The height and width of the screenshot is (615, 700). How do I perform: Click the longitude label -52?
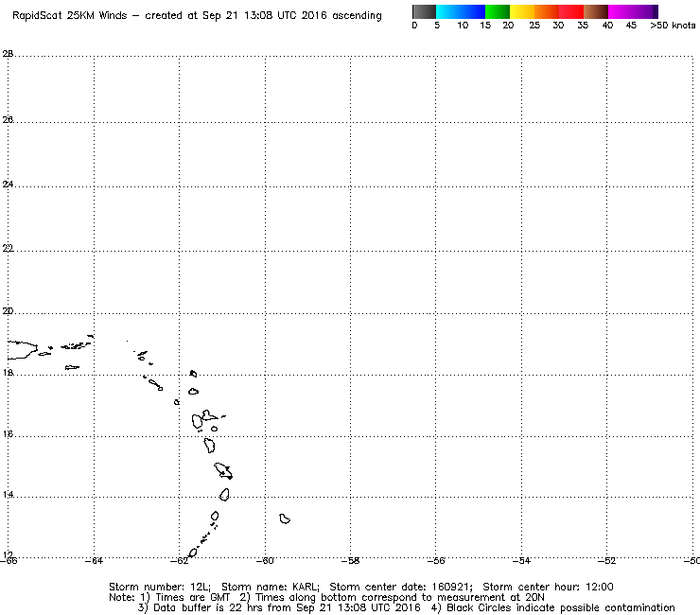[x=606, y=561]
